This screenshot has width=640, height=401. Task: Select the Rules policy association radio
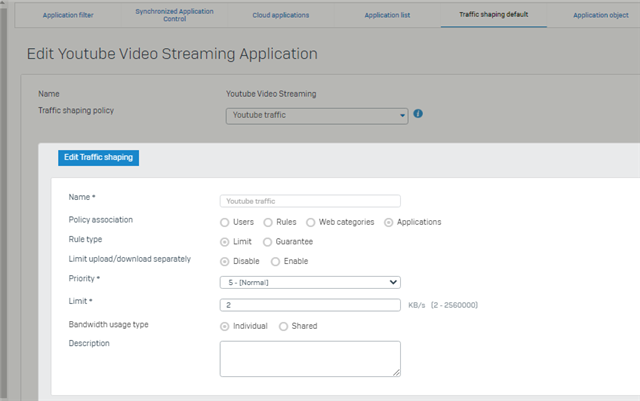[268, 223]
